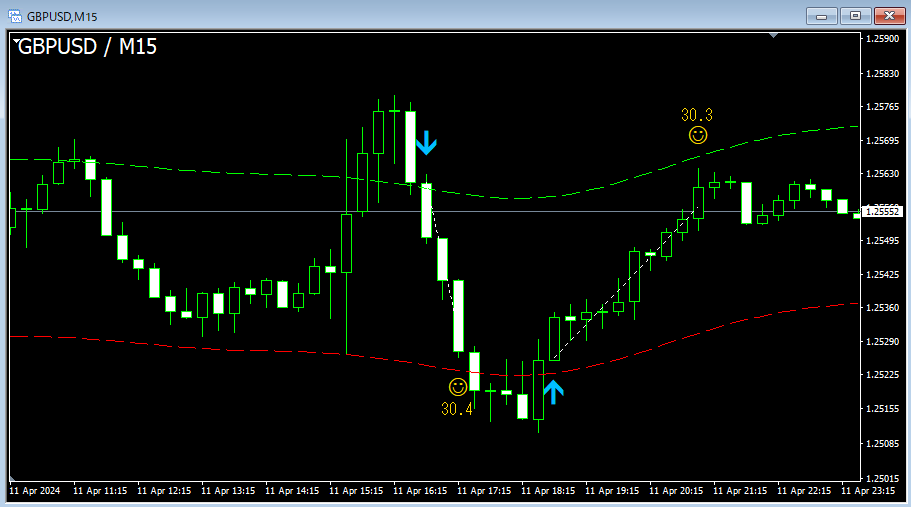
Task: Click the blue up arrow buy signal
Action: pyautogui.click(x=553, y=392)
